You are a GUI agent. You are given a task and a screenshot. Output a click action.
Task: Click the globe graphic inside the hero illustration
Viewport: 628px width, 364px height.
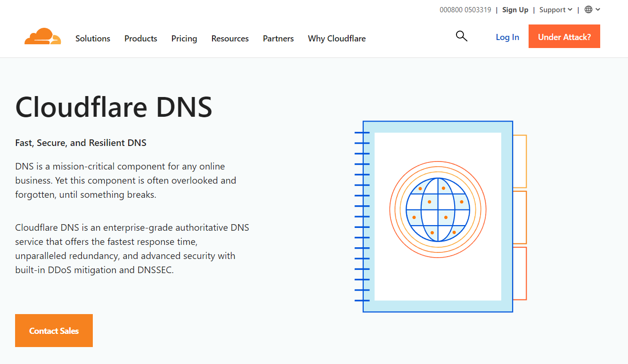(437, 210)
